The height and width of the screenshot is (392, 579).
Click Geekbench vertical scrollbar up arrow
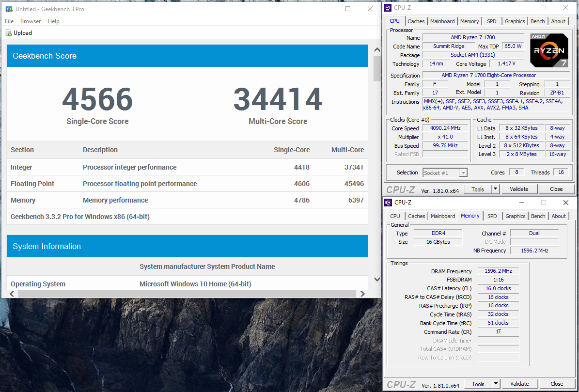coord(376,49)
